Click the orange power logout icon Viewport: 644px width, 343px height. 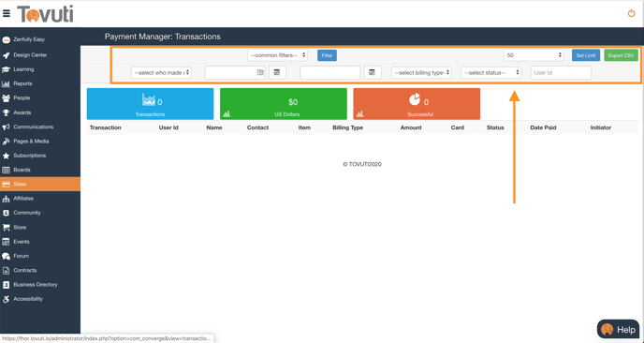631,13
